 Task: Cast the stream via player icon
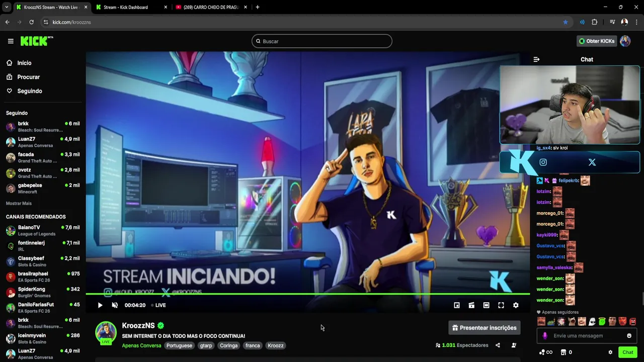pos(471,305)
